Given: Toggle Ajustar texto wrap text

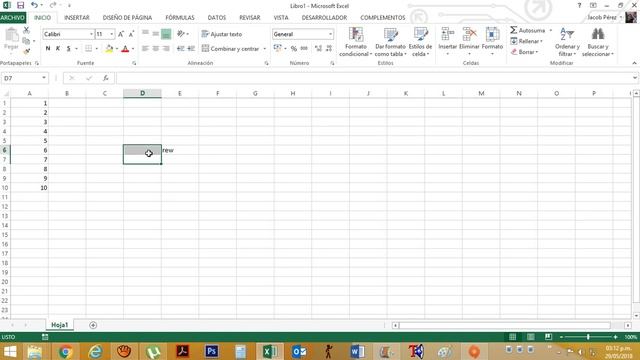Looking at the screenshot, I should point(222,34).
